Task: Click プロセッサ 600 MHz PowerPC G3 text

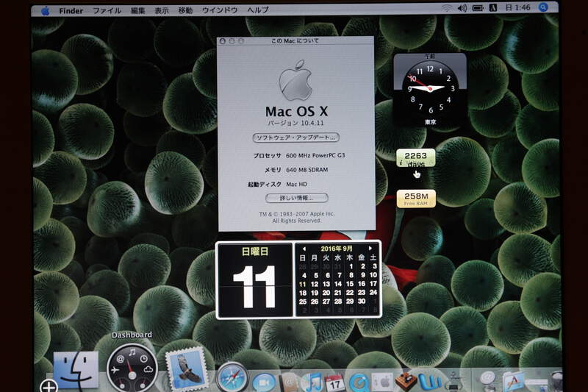Action: (298, 155)
